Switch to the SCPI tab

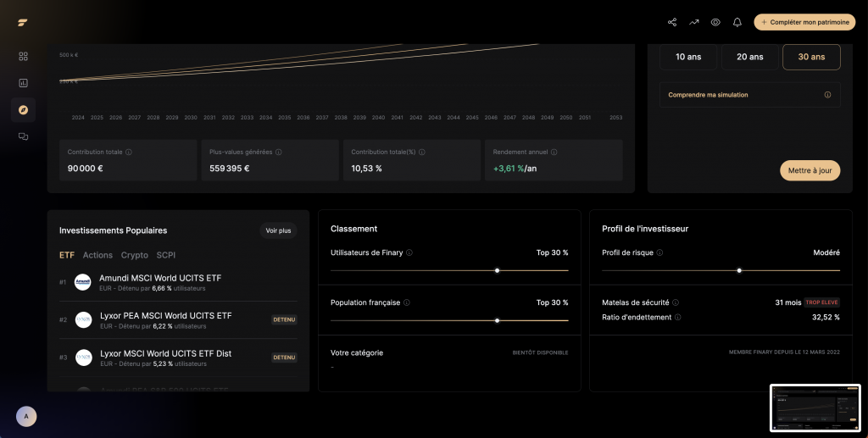[166, 255]
